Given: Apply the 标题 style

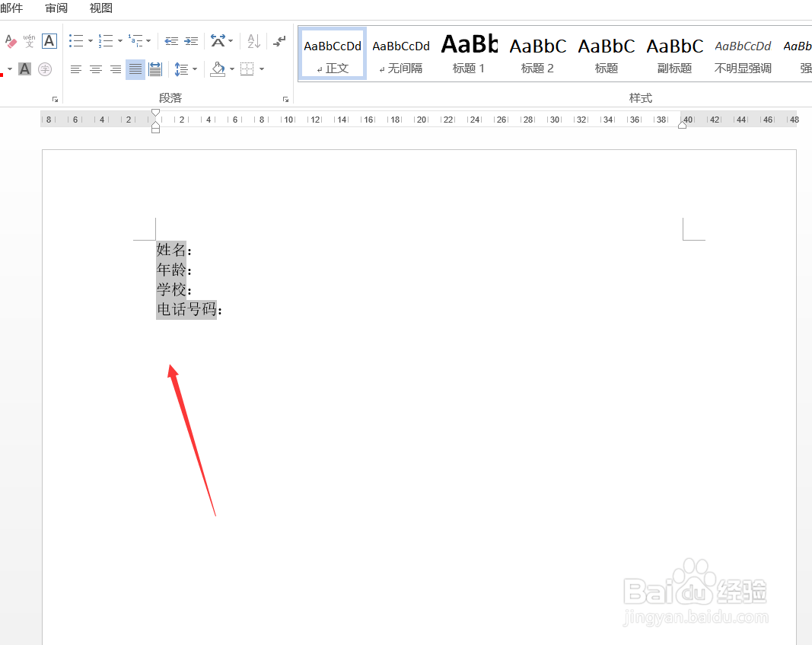Looking at the screenshot, I should click(607, 54).
